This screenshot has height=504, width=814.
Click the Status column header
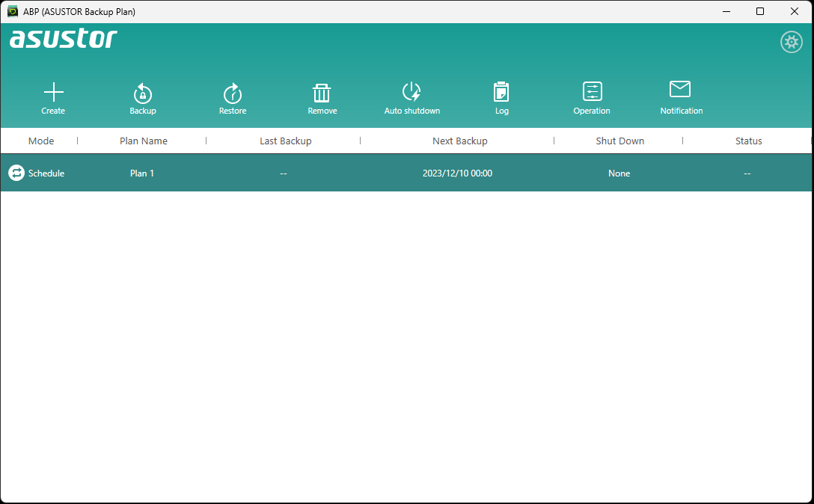pyautogui.click(x=748, y=141)
